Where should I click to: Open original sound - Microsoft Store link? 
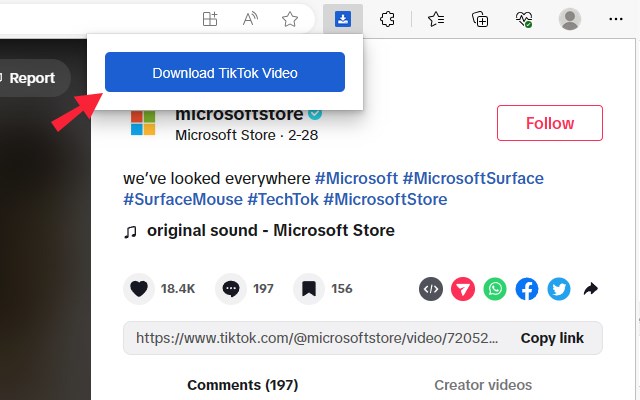pos(271,231)
